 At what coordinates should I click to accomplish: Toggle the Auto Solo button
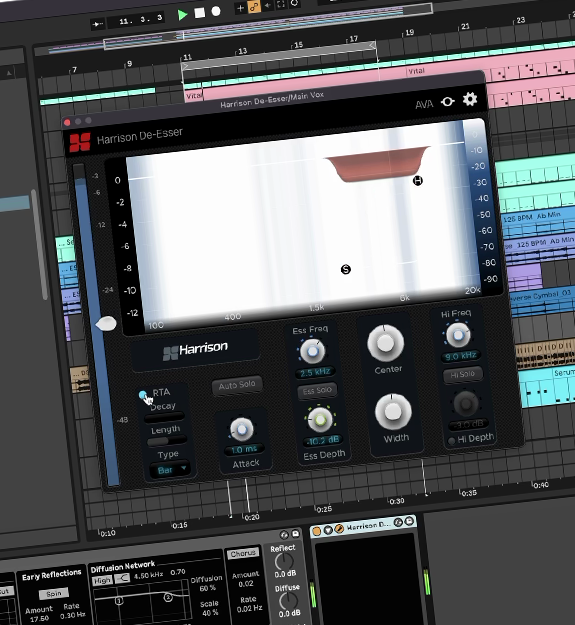click(x=237, y=385)
